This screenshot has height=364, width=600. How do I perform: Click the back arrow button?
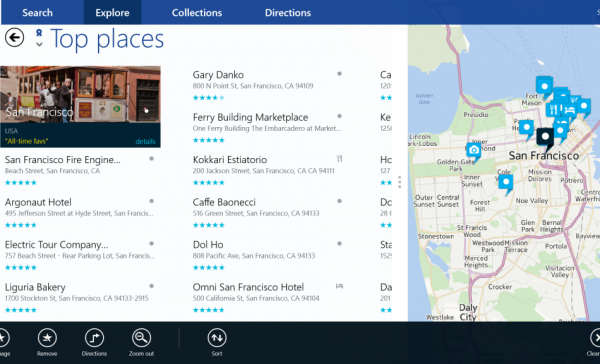point(15,38)
